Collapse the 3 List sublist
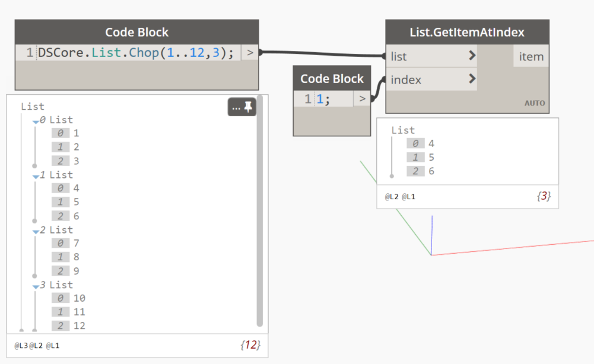This screenshot has height=364, width=594. click(36, 286)
